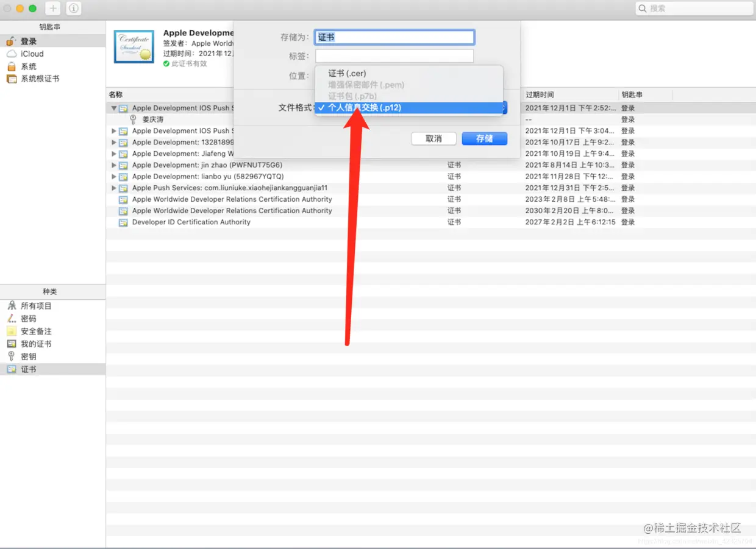Click the icon of the Worldwide Developer Relations row expiring 2030

click(x=123, y=211)
